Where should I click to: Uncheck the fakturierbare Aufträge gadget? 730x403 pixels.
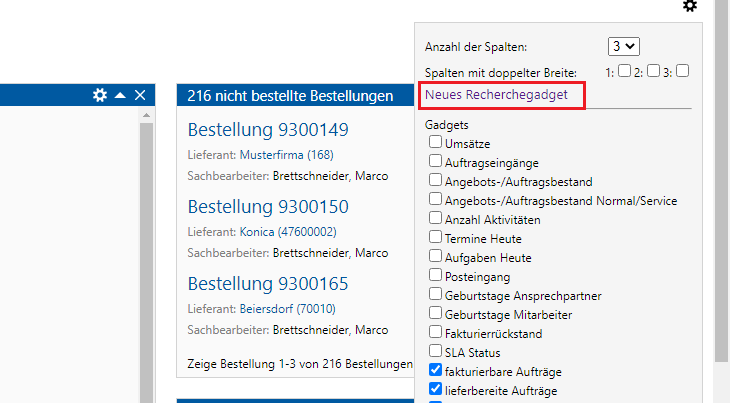436,370
